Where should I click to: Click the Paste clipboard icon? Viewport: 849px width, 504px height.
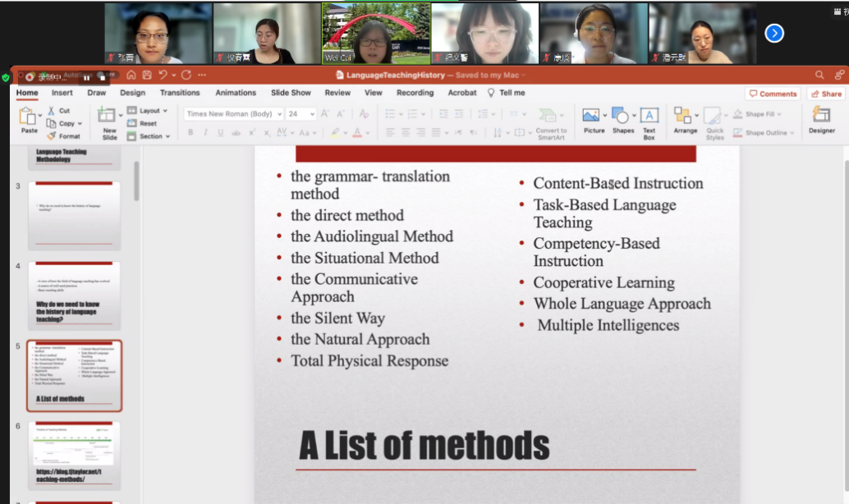28,117
